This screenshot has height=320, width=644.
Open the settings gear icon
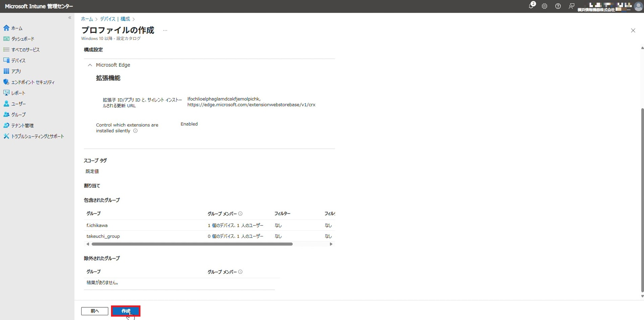tap(544, 6)
